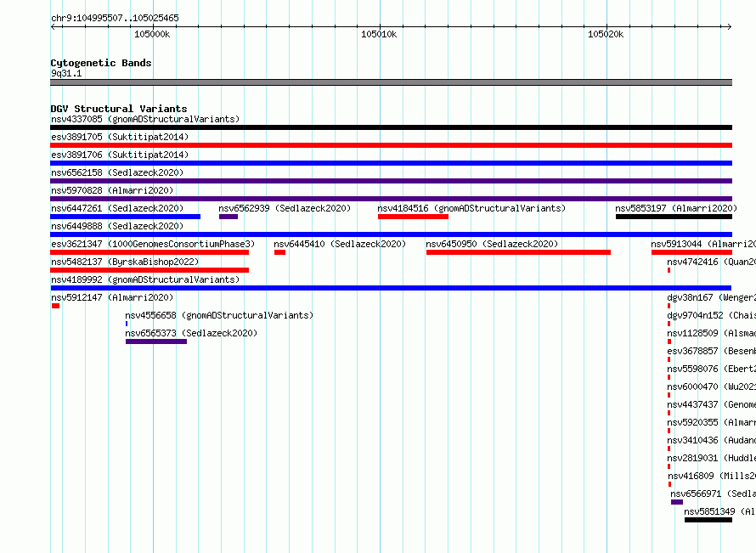Image resolution: width=756 pixels, height=553 pixels.
Task: Select esv3678857 variant label
Action: pos(712,351)
